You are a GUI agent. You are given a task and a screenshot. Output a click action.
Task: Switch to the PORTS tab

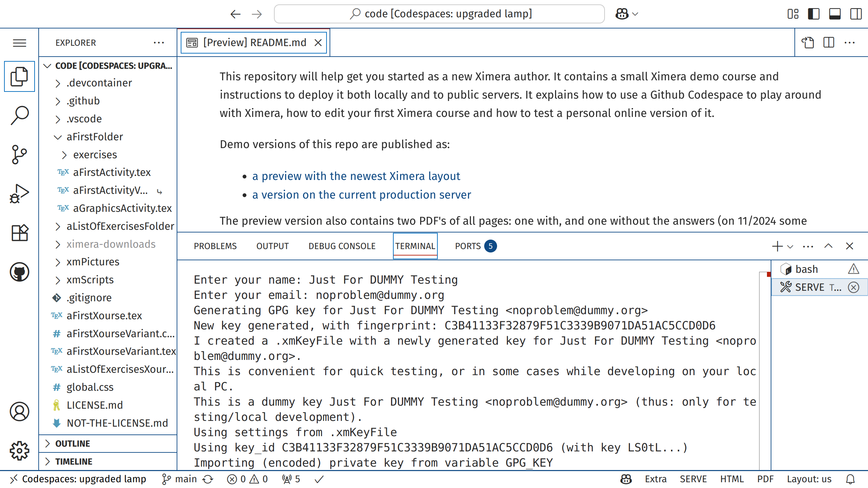click(468, 246)
